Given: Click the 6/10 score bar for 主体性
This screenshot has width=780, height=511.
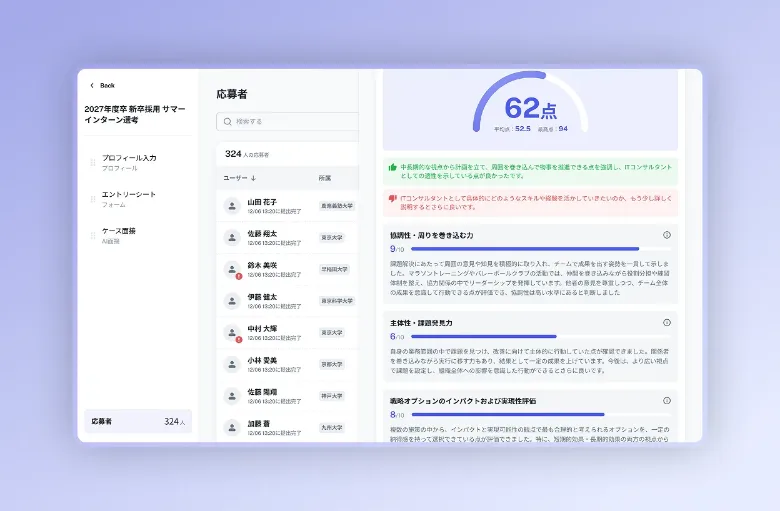Looking at the screenshot, I should click(541, 337).
